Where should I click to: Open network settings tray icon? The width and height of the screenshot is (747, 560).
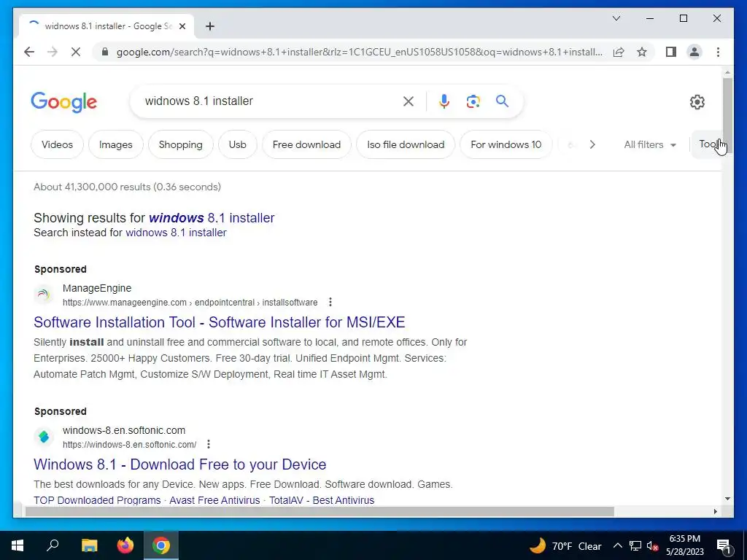(635, 545)
